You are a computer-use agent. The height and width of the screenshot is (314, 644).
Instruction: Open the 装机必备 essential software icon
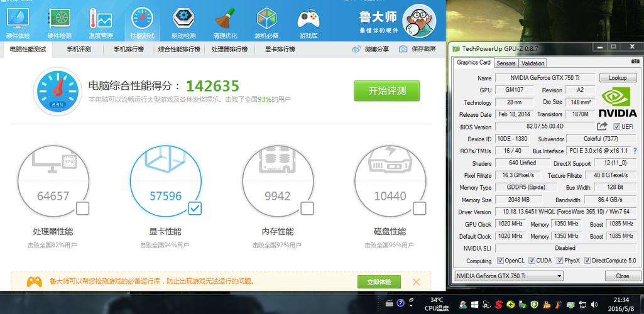pos(266,19)
